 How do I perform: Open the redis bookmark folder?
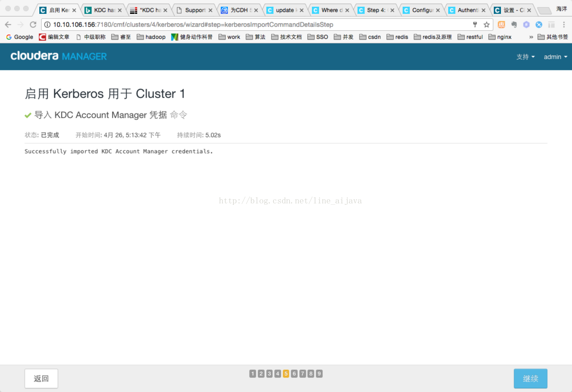point(397,37)
